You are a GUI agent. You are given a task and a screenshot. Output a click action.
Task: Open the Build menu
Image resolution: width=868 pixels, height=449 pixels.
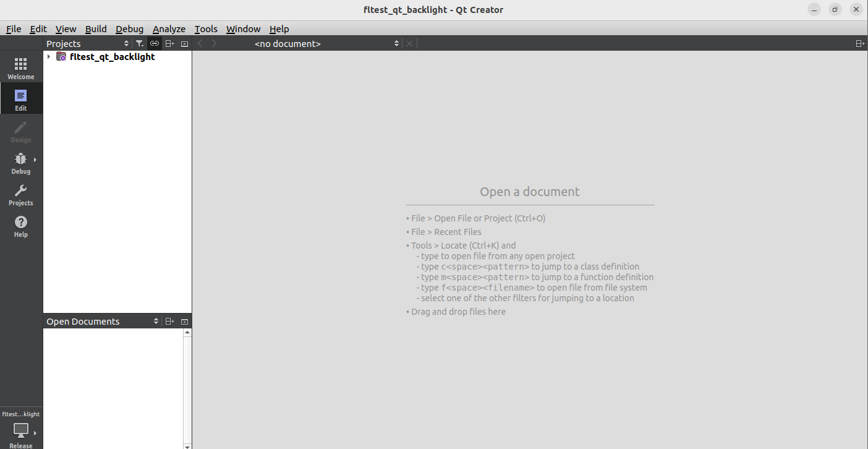click(x=96, y=29)
